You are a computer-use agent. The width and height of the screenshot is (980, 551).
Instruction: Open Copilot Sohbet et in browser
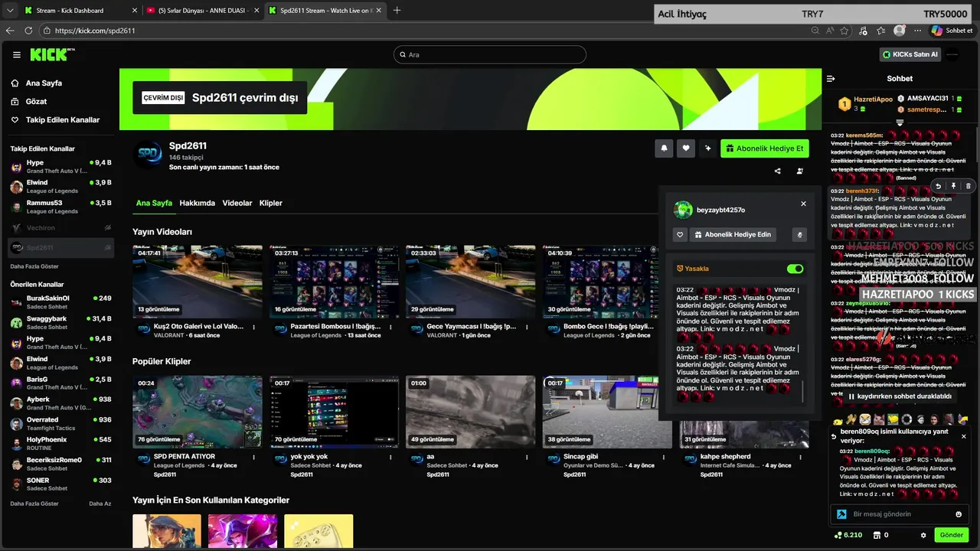pyautogui.click(x=952, y=31)
